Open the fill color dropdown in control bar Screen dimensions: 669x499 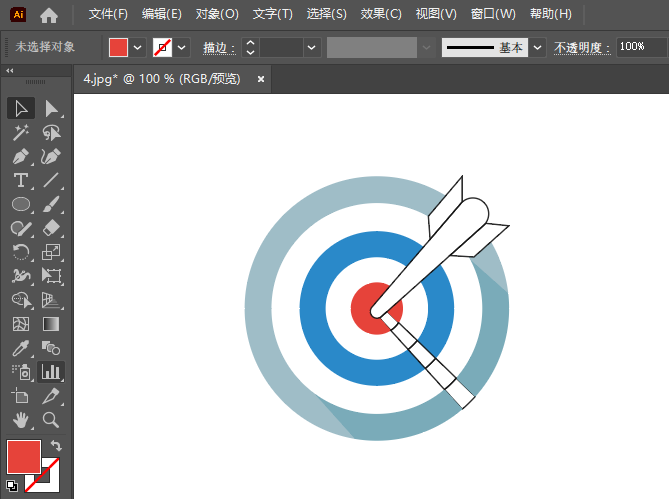[x=137, y=47]
